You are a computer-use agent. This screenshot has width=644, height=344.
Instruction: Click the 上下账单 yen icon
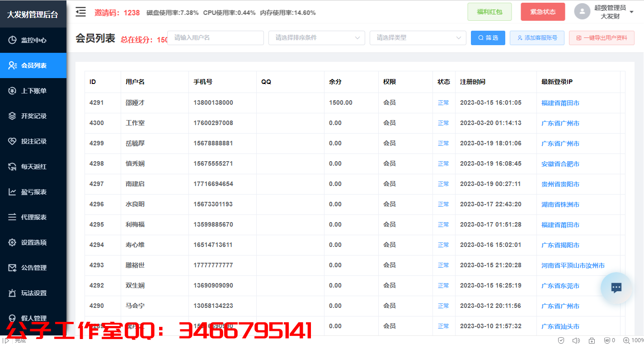pyautogui.click(x=13, y=91)
